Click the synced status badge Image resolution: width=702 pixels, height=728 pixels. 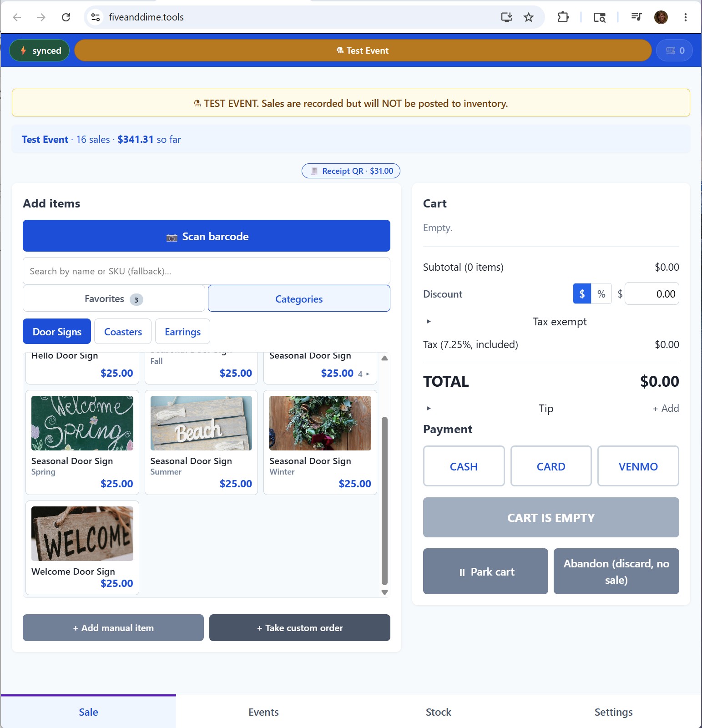point(39,51)
